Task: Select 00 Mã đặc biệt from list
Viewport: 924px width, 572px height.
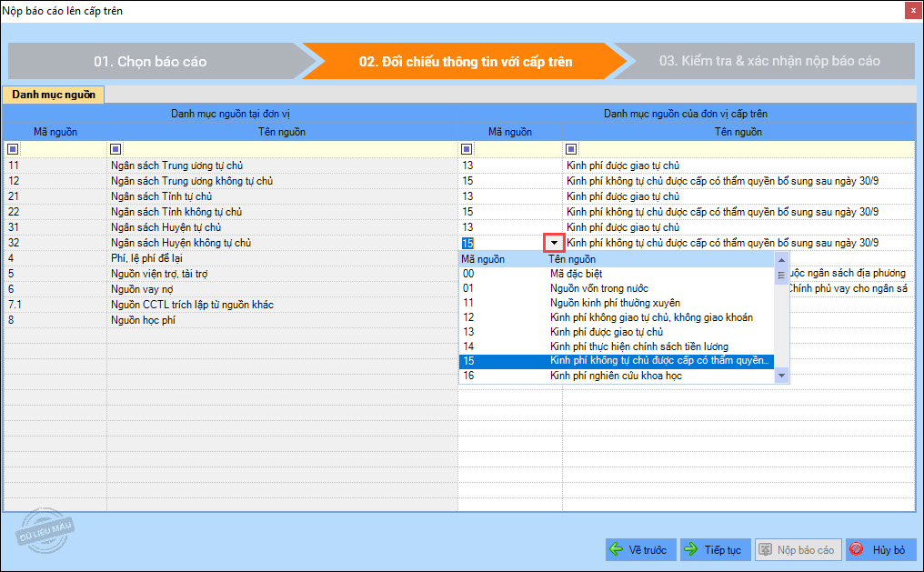Action: click(616, 274)
